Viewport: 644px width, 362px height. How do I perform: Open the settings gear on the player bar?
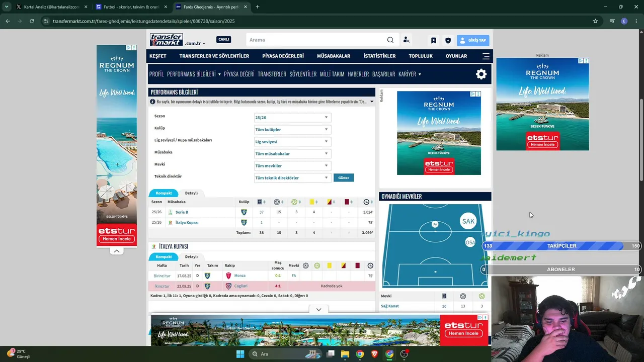[481, 74]
